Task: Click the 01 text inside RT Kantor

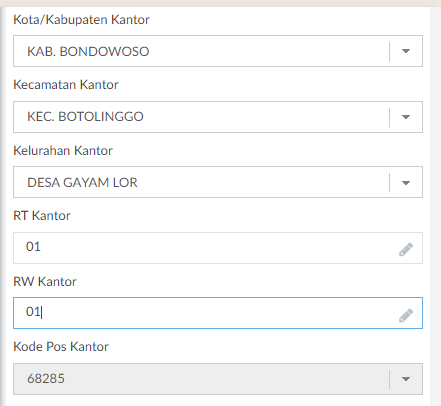Action: pos(33,247)
